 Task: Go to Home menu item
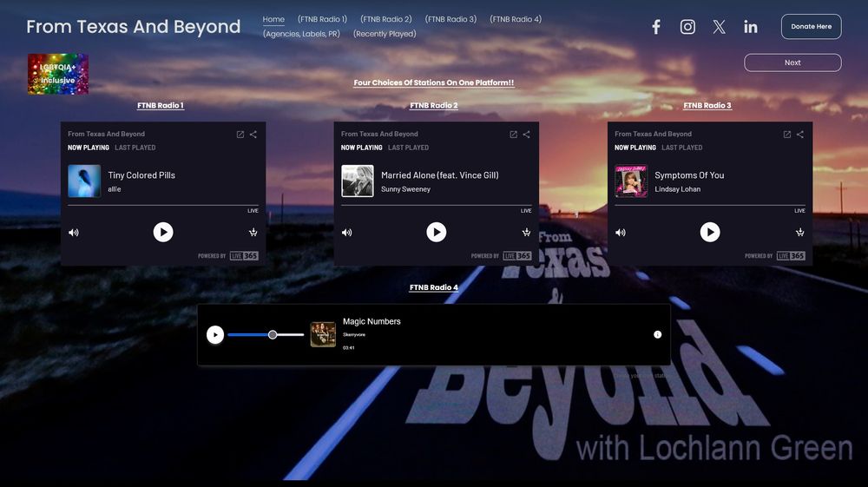[x=273, y=19]
